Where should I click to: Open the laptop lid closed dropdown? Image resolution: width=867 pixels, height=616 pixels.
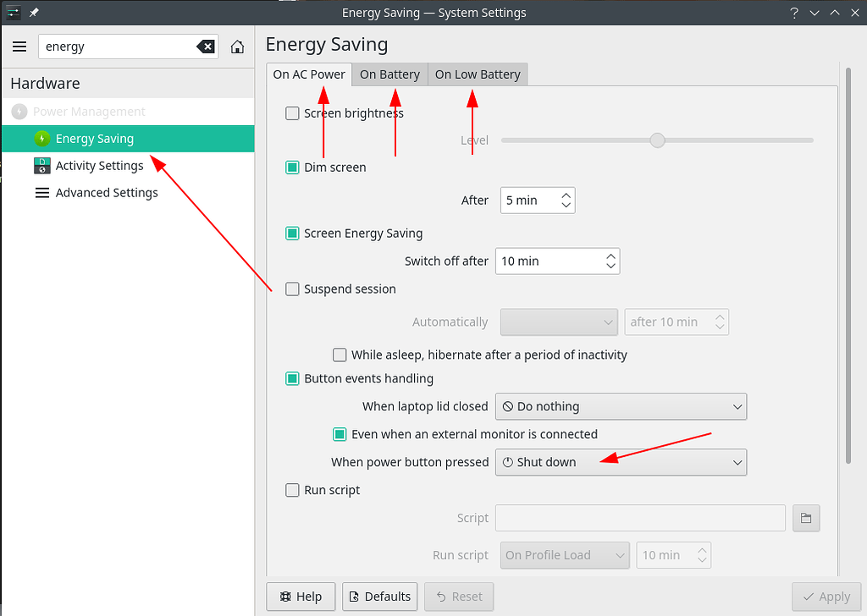coord(621,406)
